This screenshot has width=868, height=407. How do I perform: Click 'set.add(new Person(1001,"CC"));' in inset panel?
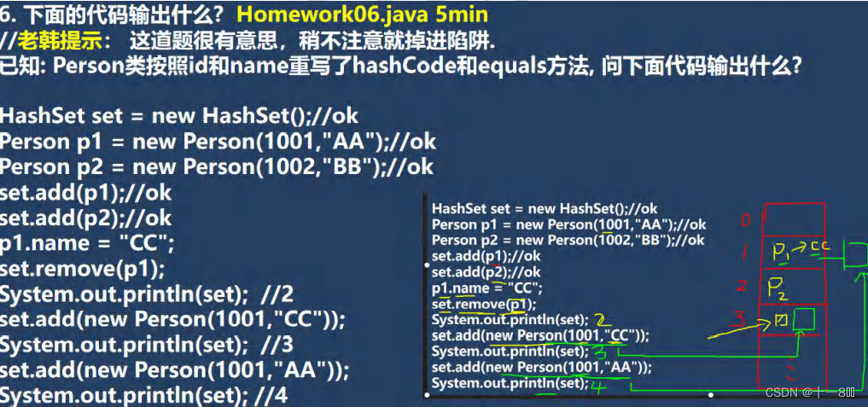[x=540, y=335]
